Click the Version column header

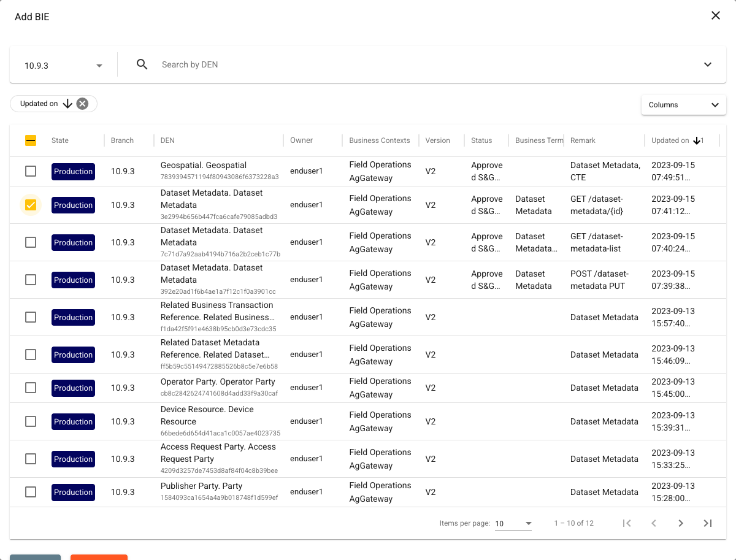pos(438,140)
